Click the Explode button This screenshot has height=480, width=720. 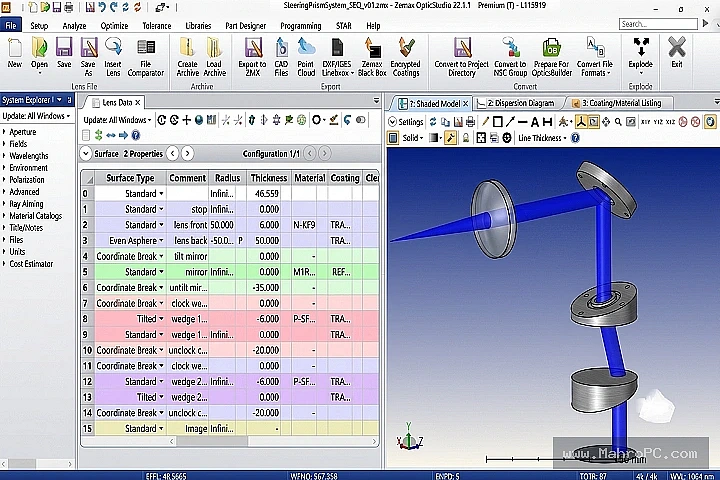click(641, 57)
